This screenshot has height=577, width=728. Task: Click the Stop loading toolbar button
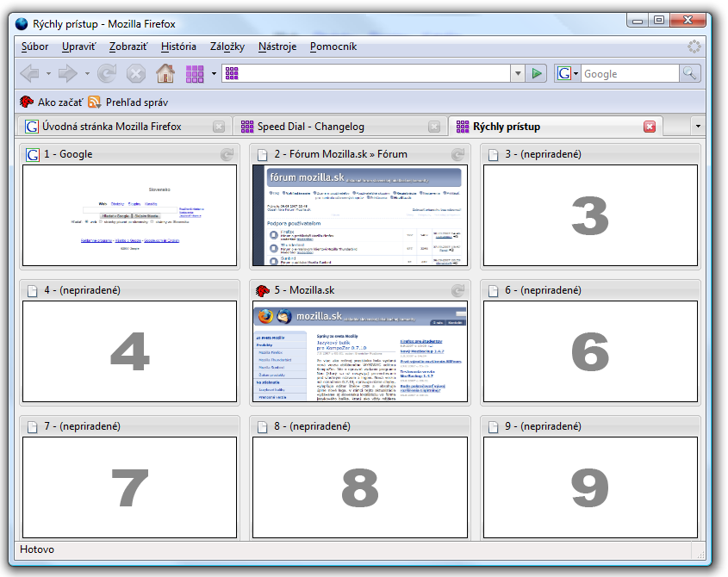click(136, 73)
